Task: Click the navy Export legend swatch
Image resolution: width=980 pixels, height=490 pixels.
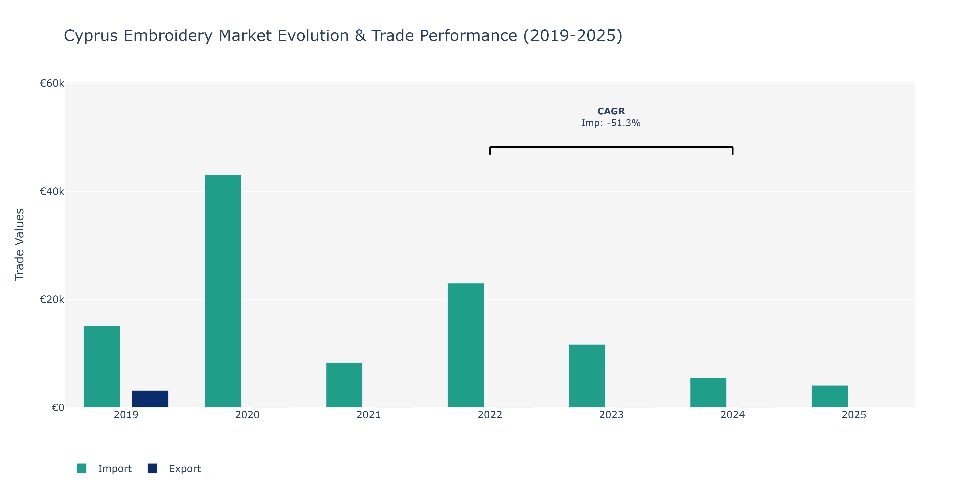Action: 152,468
